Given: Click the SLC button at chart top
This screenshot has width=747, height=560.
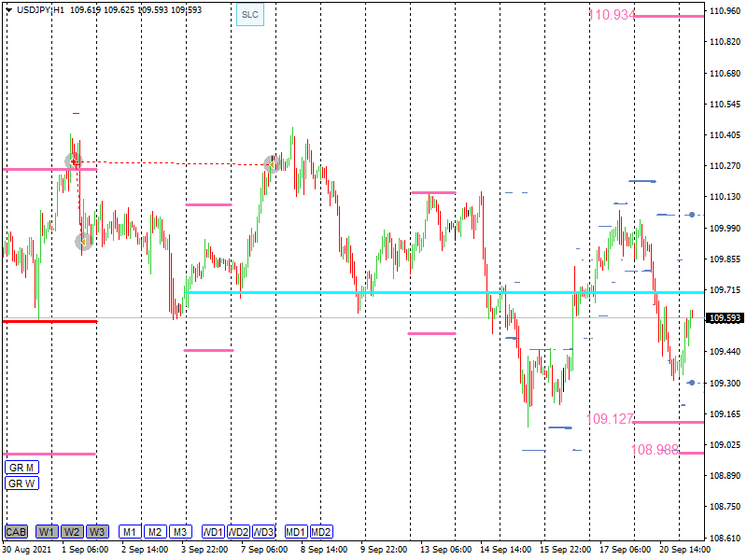Looking at the screenshot, I should point(250,15).
